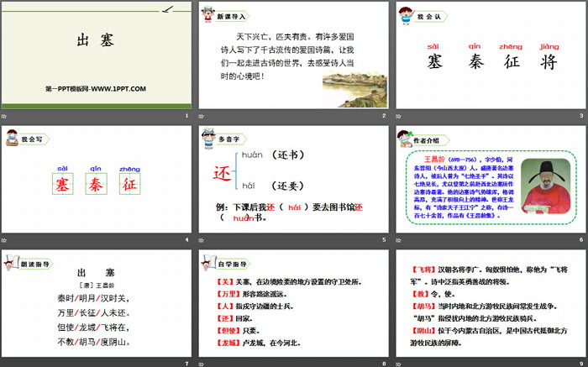The height and width of the screenshot is (367, 588).
Task: Click the 朗读指导 label on slide 7
Action: 35,265
